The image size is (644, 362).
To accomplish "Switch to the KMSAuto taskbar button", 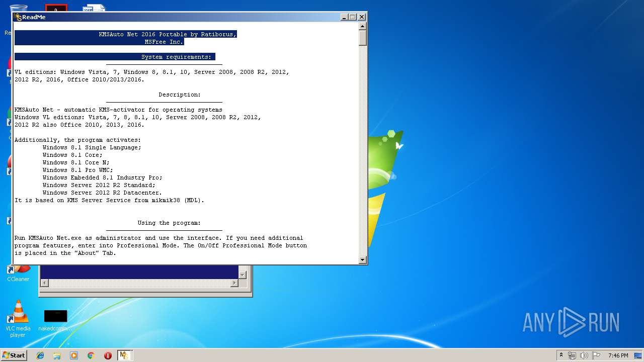I will 124,355.
